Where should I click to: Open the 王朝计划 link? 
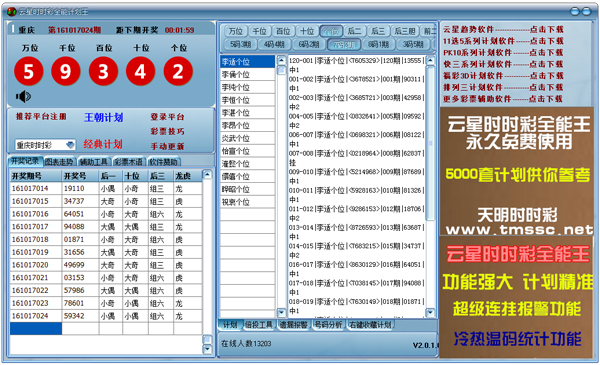104,117
